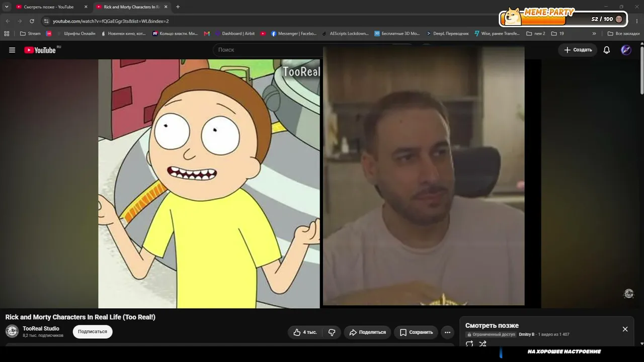
Task: Open the 'new 2' bookmarks folder
Action: tap(536, 34)
